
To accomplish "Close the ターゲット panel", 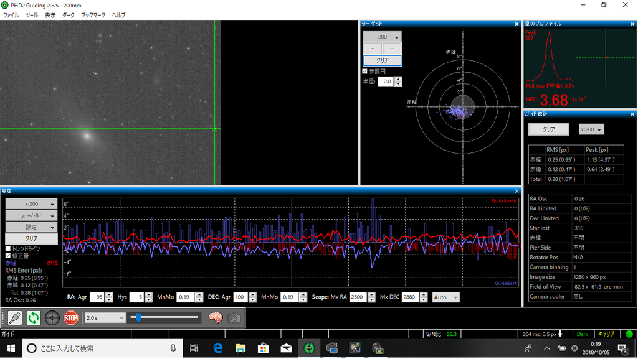I will click(x=517, y=24).
